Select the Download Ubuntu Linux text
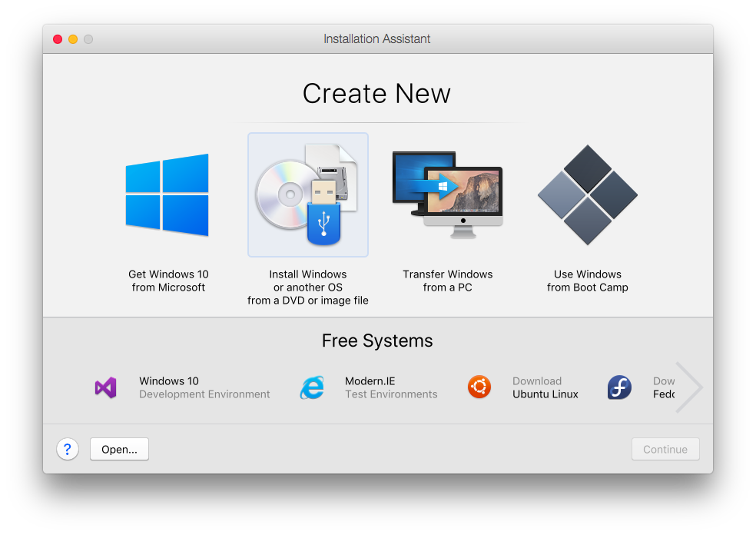The height and width of the screenshot is (535, 756). click(x=545, y=387)
